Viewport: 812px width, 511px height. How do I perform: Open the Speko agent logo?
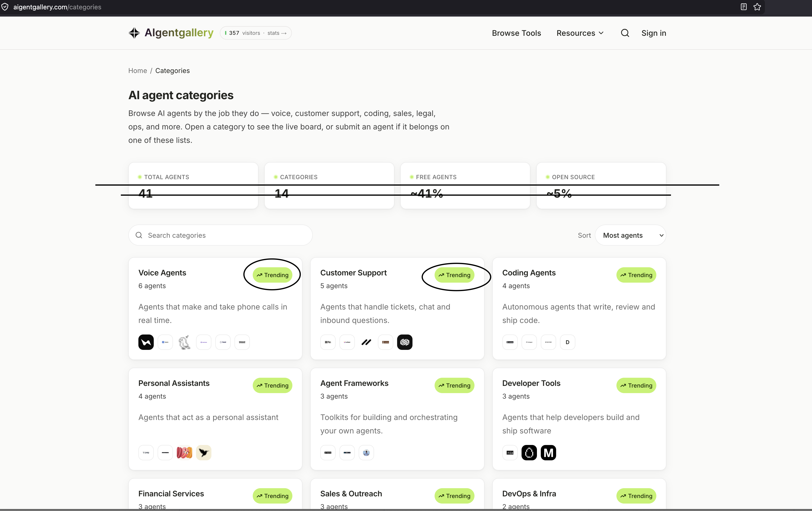click(165, 342)
